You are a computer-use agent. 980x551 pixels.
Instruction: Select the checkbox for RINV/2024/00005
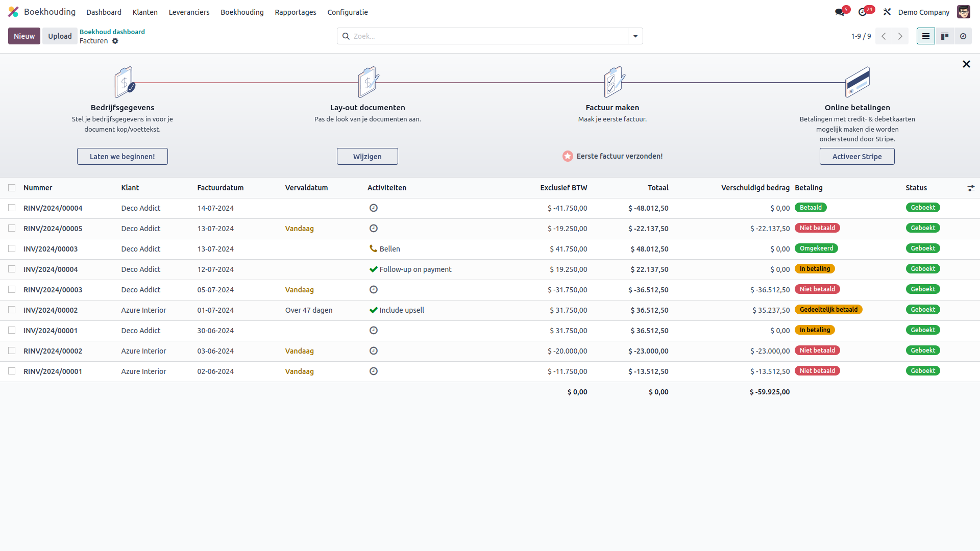pos(12,228)
